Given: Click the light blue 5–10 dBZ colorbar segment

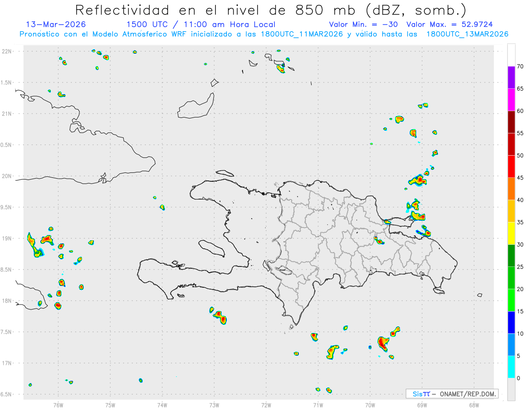Looking at the screenshot, I should (511, 344).
